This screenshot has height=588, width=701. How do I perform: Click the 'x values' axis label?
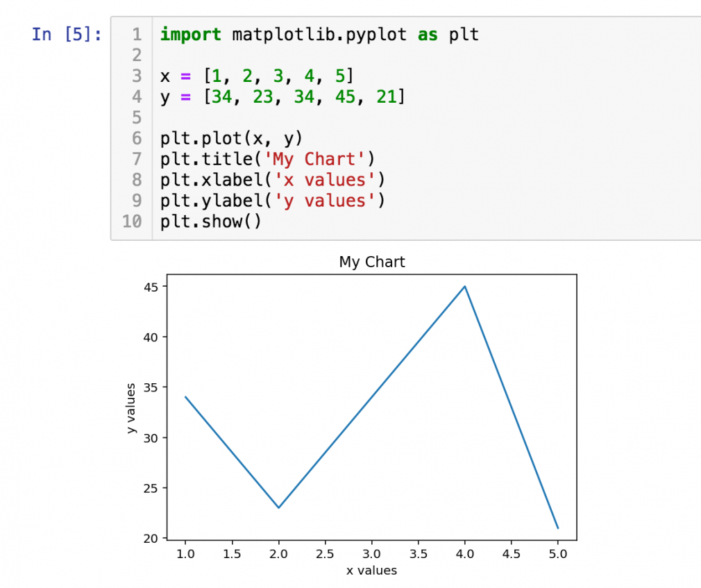coord(371,571)
